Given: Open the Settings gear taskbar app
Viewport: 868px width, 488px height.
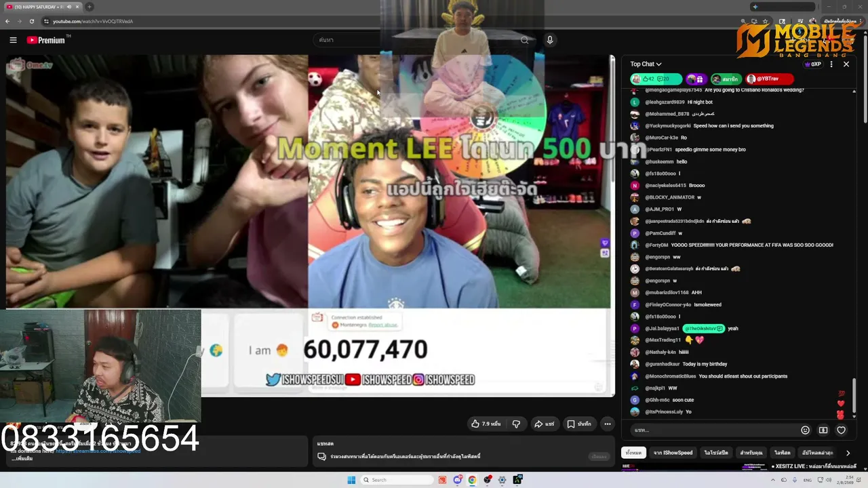Looking at the screenshot, I should (502, 480).
